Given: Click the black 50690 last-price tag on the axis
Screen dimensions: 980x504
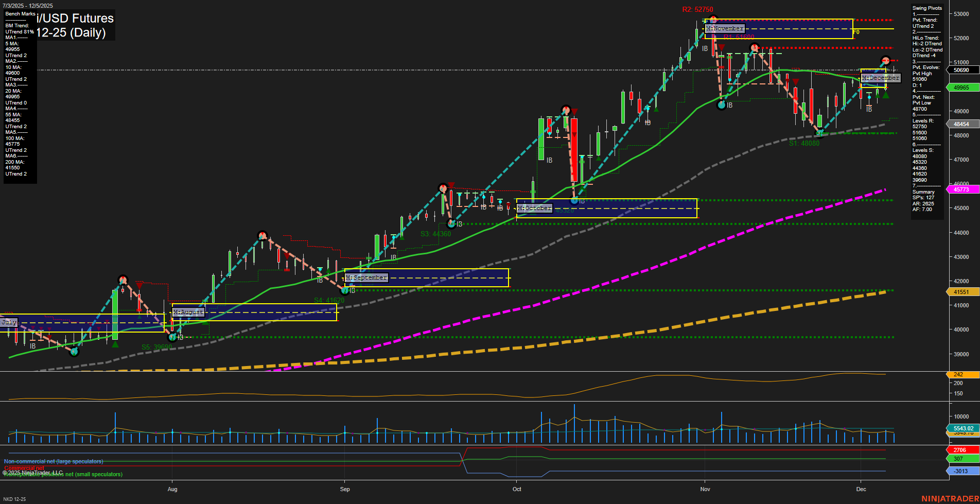Looking at the screenshot, I should tap(961, 69).
